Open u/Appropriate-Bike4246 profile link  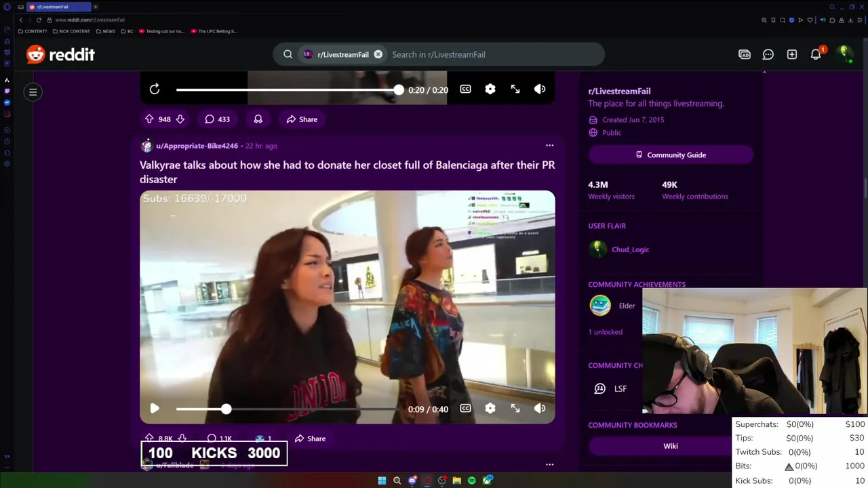pyautogui.click(x=197, y=146)
